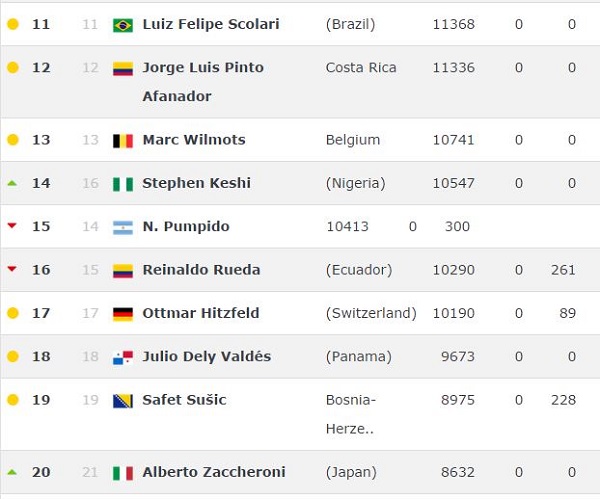Click previous rank 21 next to Alberto Zaccheroni
Image resolution: width=600 pixels, height=499 pixels.
[91, 472]
